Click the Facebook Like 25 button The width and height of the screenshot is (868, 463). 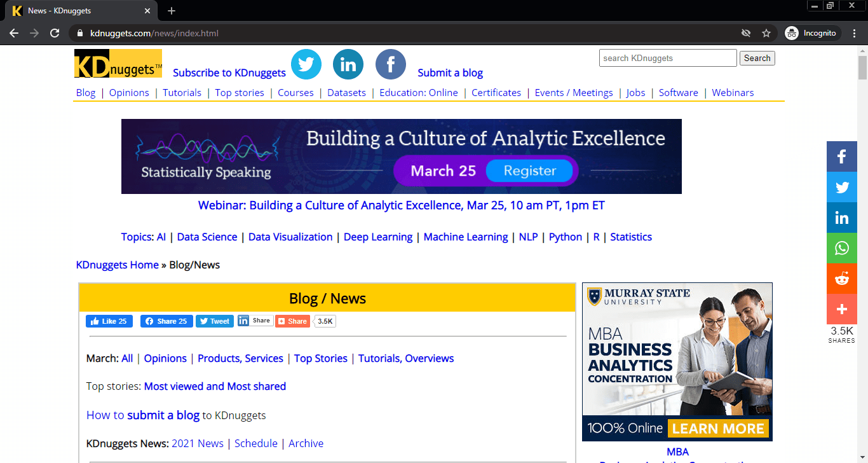[x=109, y=321]
